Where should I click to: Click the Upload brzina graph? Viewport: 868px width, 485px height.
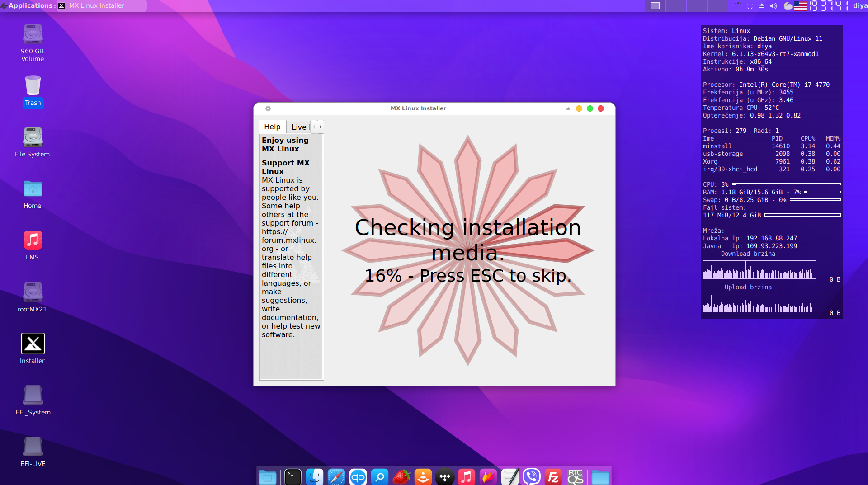(759, 303)
